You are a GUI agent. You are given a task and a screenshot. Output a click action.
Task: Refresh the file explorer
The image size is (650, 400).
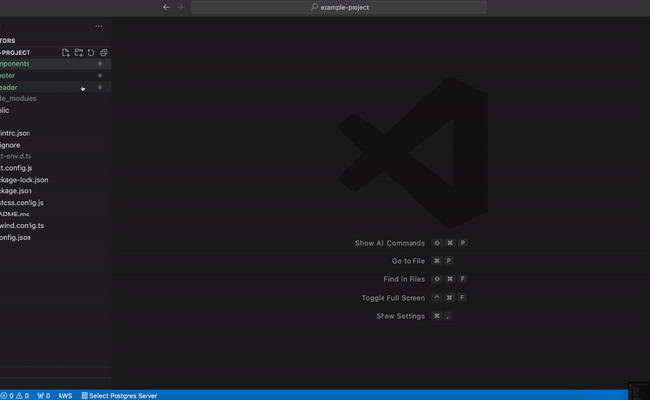tap(91, 53)
